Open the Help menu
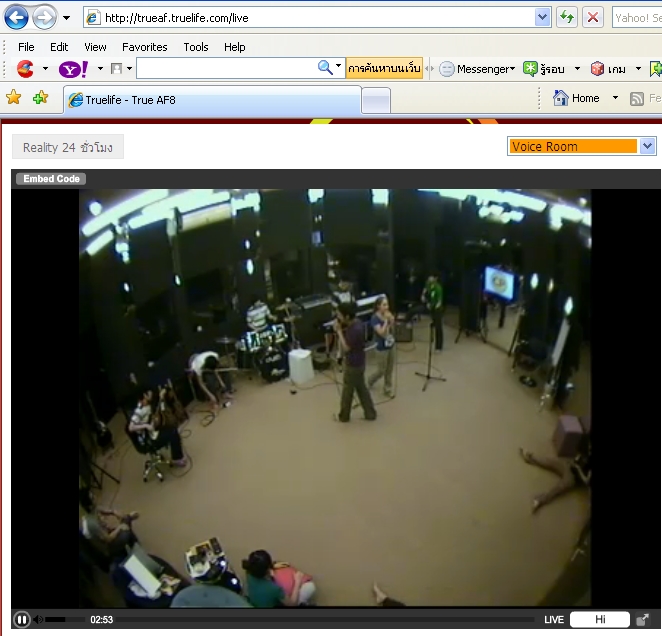This screenshot has height=636, width=662. coord(234,47)
